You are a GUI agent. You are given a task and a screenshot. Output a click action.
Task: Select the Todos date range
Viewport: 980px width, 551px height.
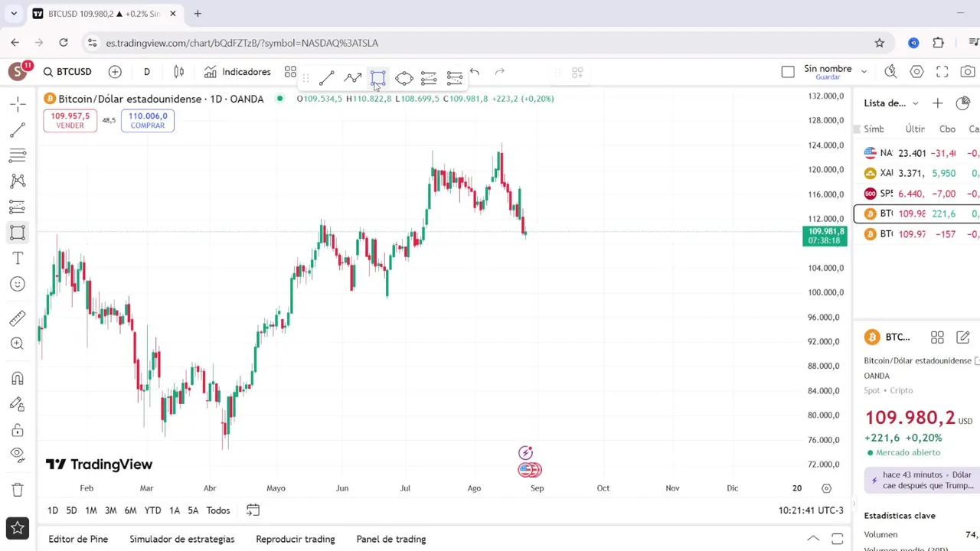click(218, 510)
